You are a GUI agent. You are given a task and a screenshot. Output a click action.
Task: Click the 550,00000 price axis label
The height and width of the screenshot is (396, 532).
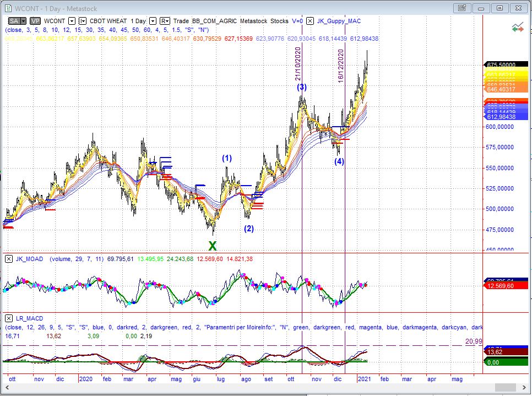click(x=500, y=168)
